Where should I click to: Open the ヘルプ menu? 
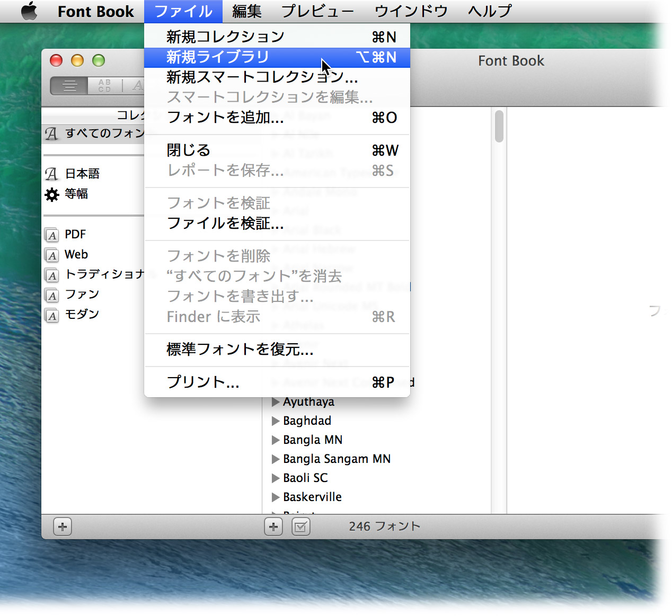tap(490, 12)
